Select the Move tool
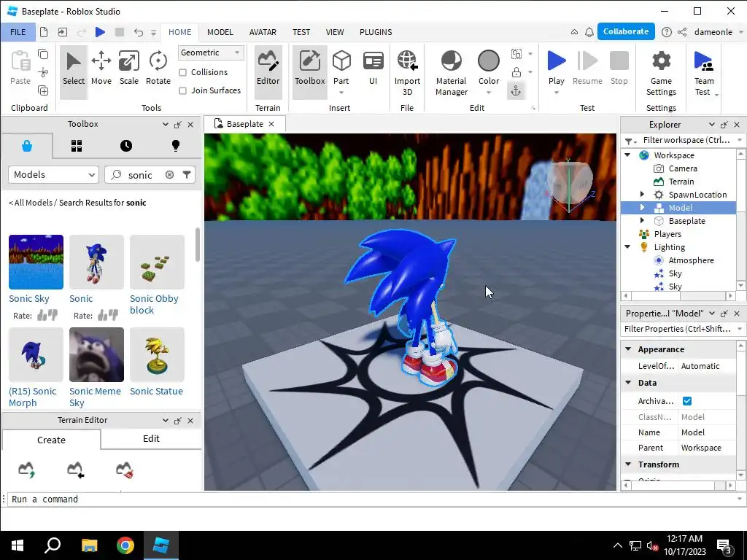 [x=101, y=69]
